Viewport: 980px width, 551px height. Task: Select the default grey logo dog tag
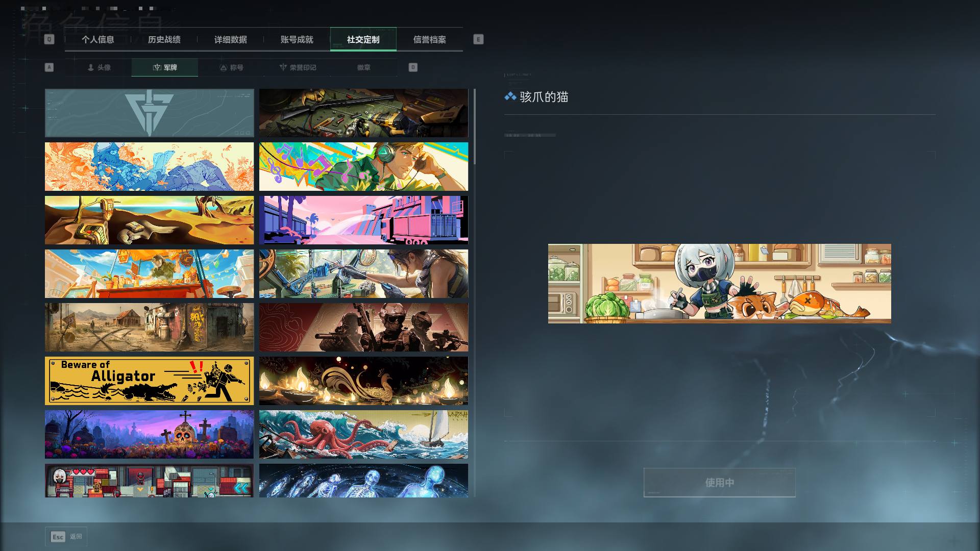point(149,113)
